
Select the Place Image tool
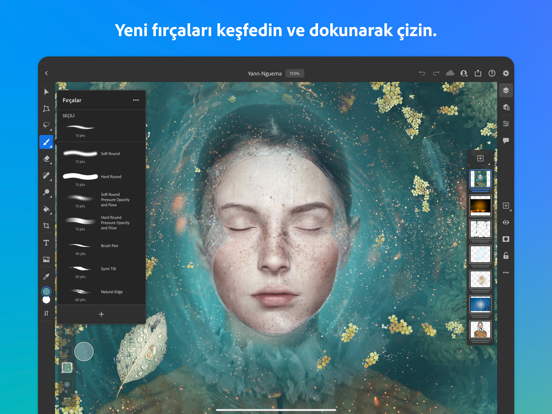pyautogui.click(x=46, y=259)
